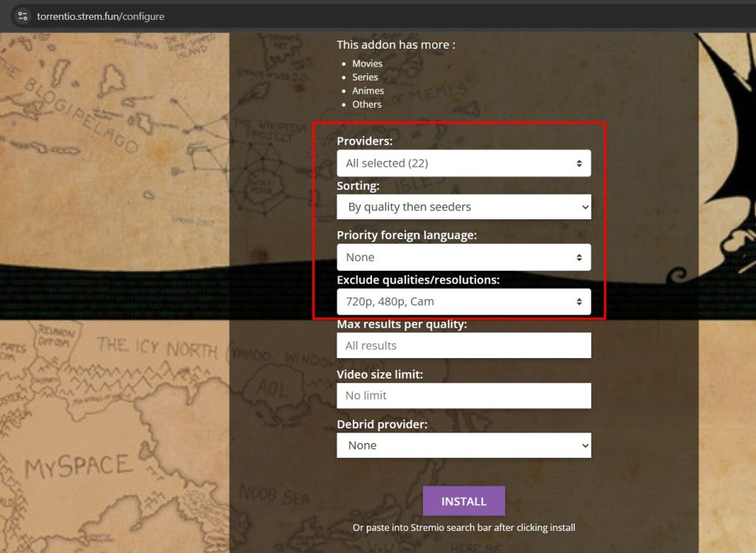Expand the Priority foreign language selector

(x=458, y=257)
